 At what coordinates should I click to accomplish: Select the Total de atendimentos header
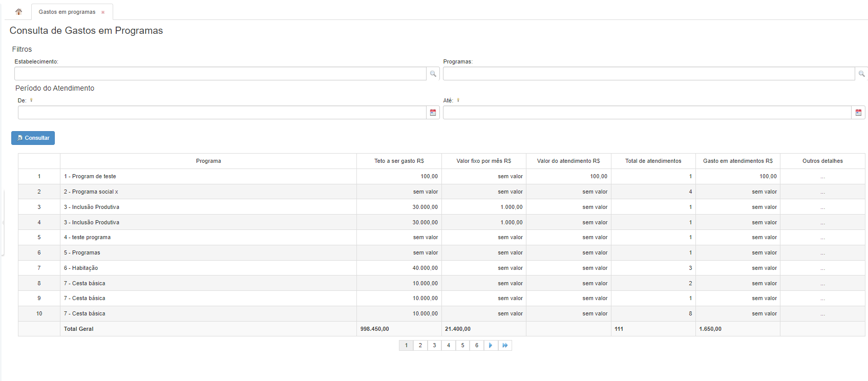[x=653, y=161]
